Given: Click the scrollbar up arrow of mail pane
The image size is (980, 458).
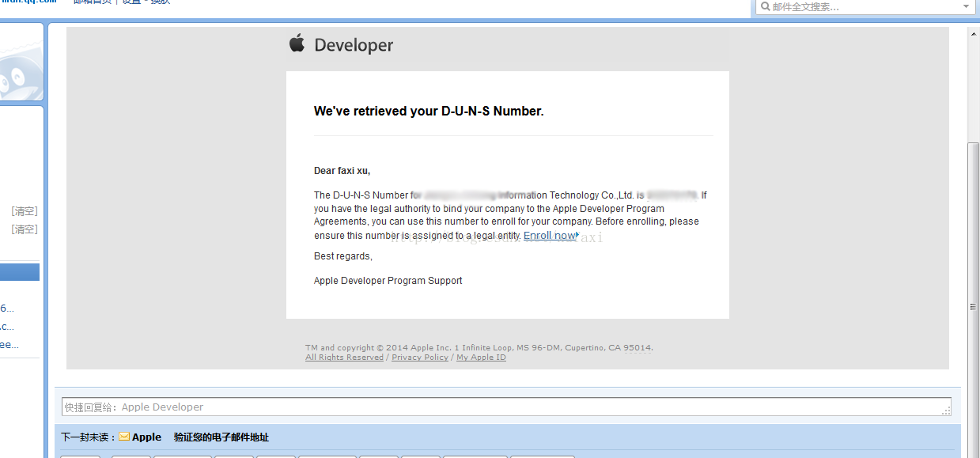Looking at the screenshot, I should pos(973,35).
